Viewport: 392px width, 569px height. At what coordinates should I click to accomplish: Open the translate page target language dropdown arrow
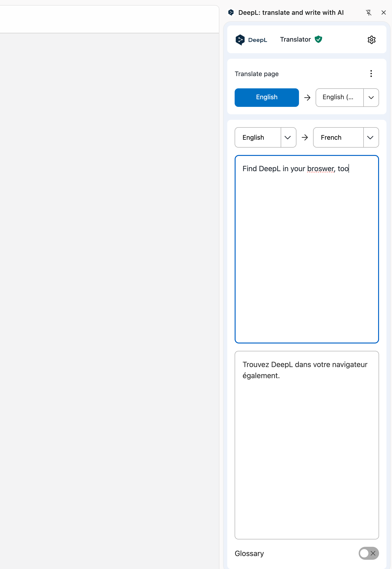point(371,97)
